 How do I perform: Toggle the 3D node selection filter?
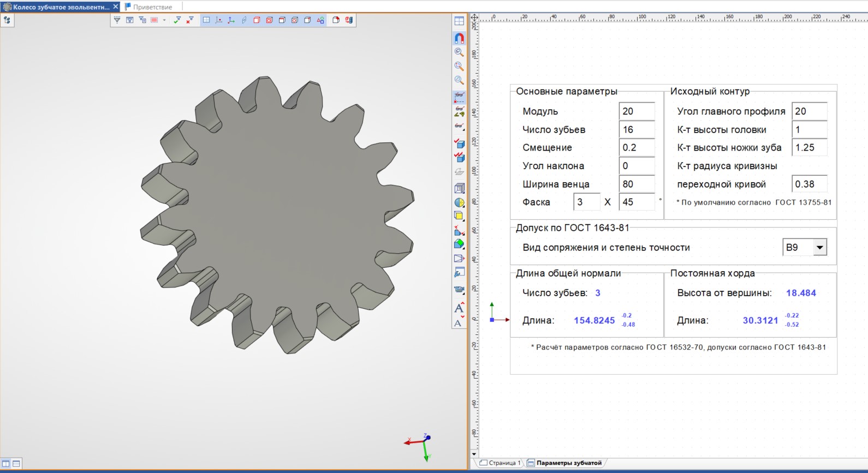click(219, 20)
